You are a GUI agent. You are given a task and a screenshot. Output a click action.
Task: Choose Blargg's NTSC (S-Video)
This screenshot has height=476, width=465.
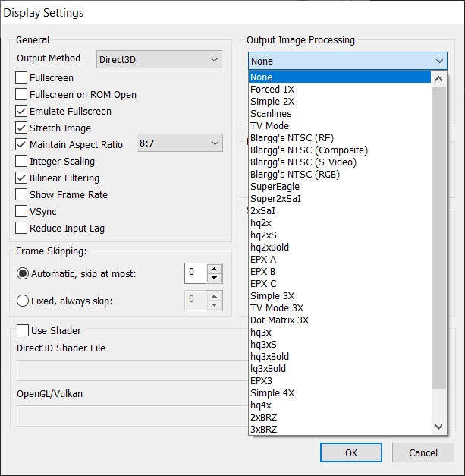[x=340, y=162]
